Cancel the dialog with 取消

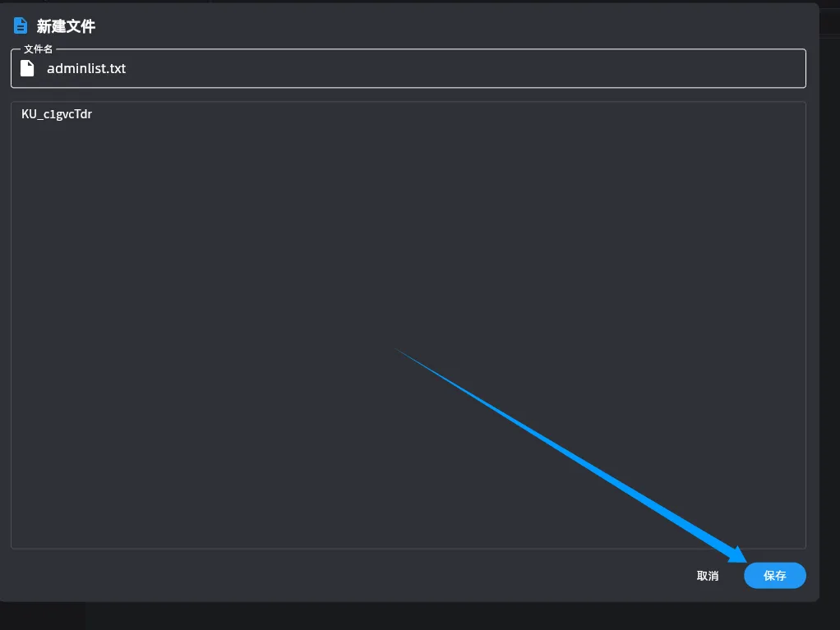tap(708, 576)
